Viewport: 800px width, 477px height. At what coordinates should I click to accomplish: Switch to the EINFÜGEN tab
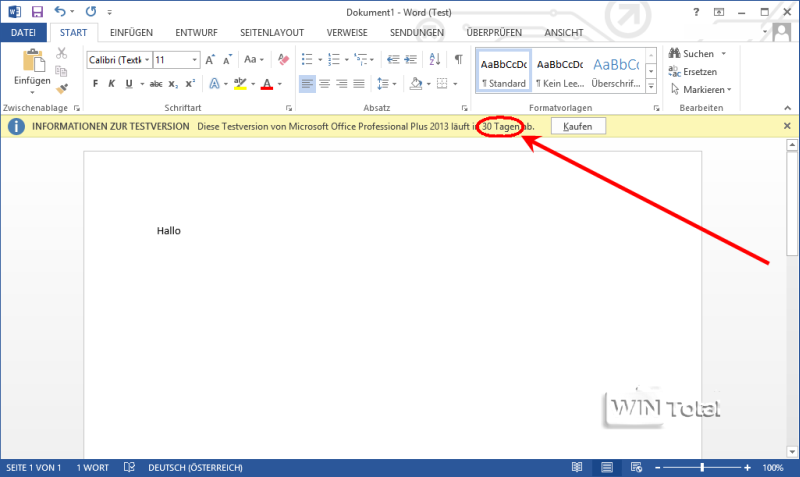click(x=131, y=33)
